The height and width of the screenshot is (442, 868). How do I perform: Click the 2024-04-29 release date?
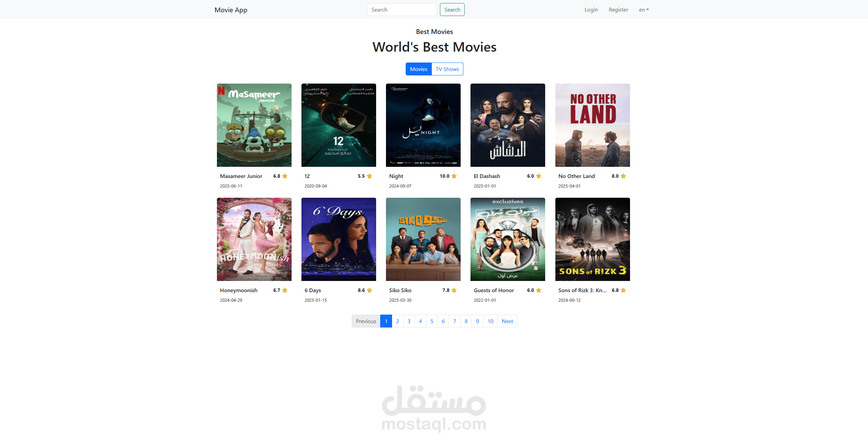click(x=231, y=300)
